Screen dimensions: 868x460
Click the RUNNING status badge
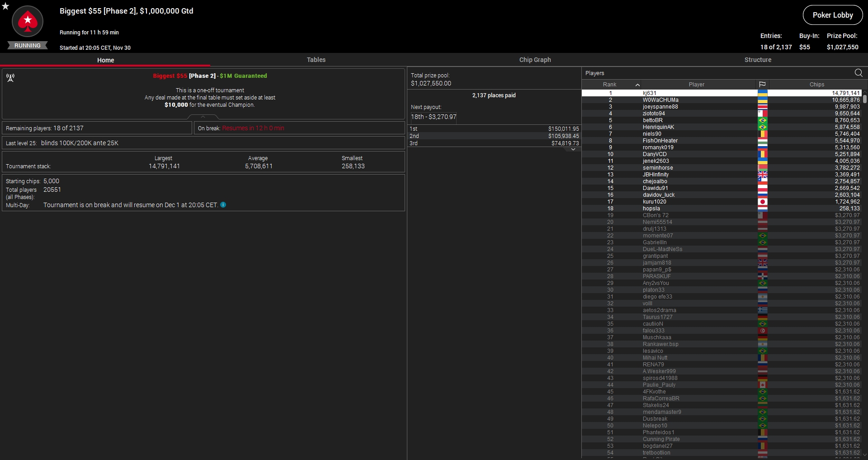(x=28, y=45)
